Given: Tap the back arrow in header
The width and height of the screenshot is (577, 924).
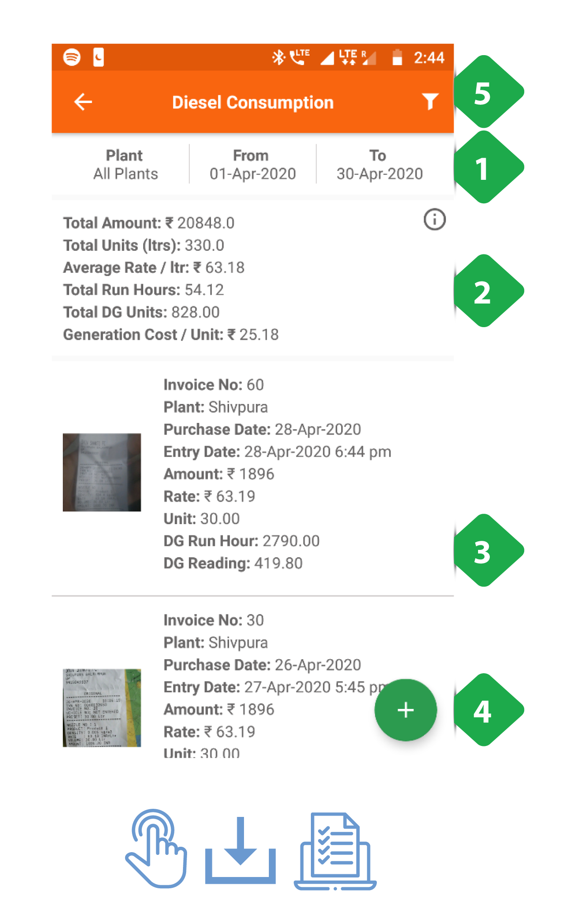Looking at the screenshot, I should (x=83, y=102).
